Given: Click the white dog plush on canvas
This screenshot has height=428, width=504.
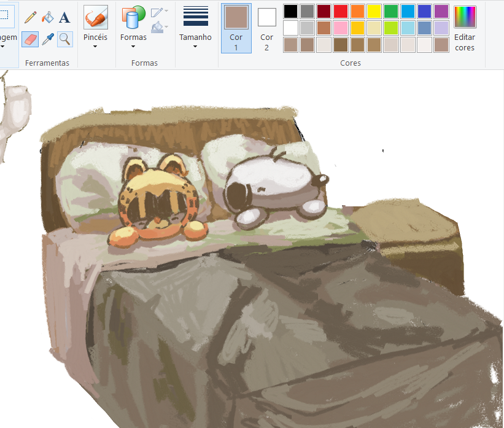Looking at the screenshot, I should point(276,188).
